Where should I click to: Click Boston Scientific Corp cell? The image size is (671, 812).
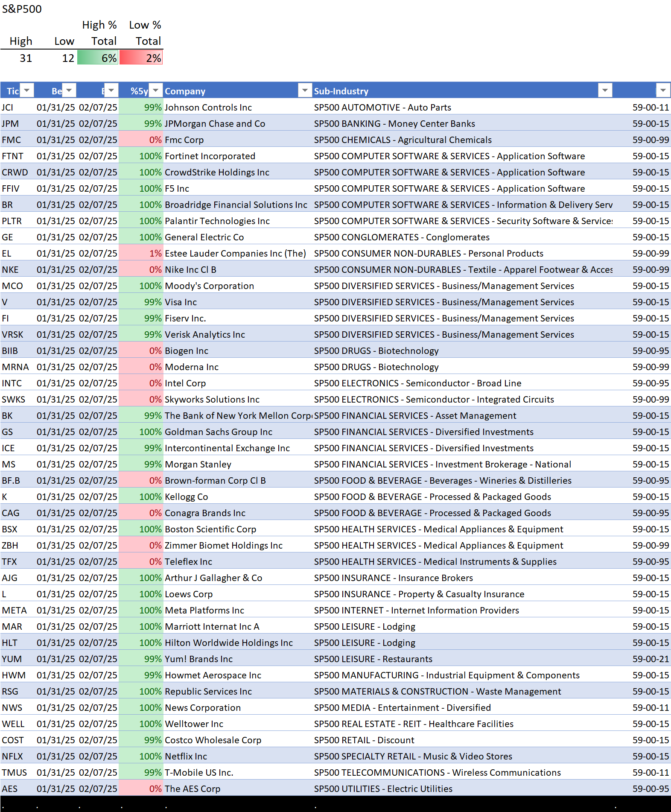(x=237, y=529)
